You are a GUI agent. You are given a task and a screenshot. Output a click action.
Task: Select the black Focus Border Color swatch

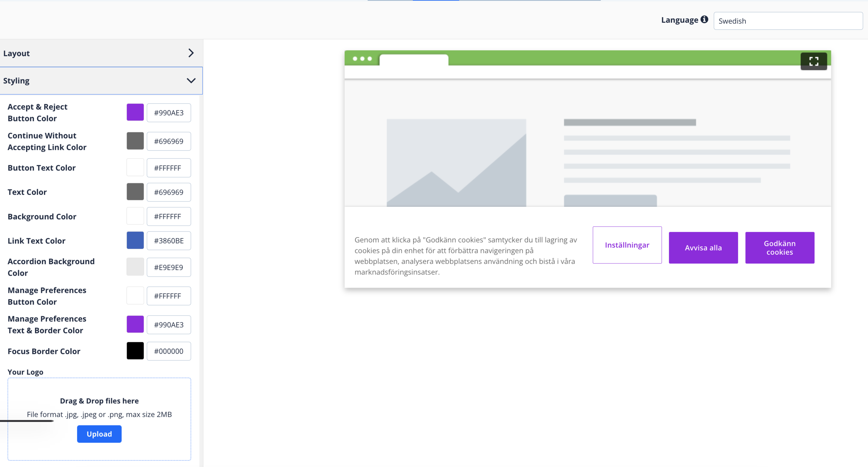pos(135,351)
